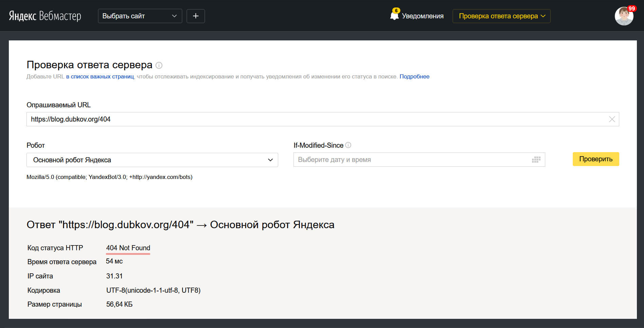Open Уведомления notifications

point(423,16)
